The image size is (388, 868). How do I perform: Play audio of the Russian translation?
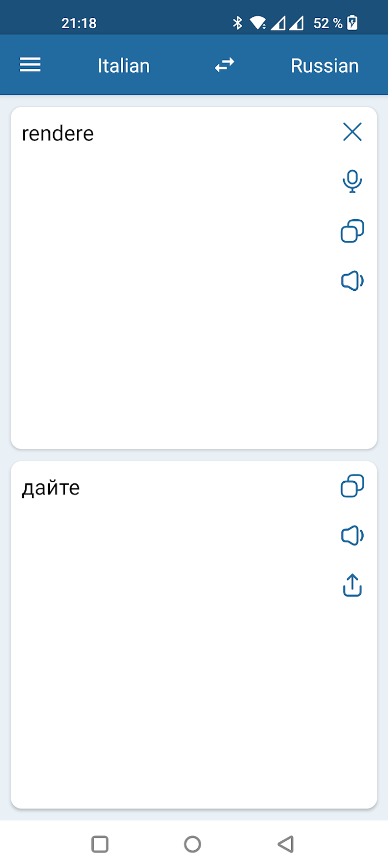pos(353,536)
